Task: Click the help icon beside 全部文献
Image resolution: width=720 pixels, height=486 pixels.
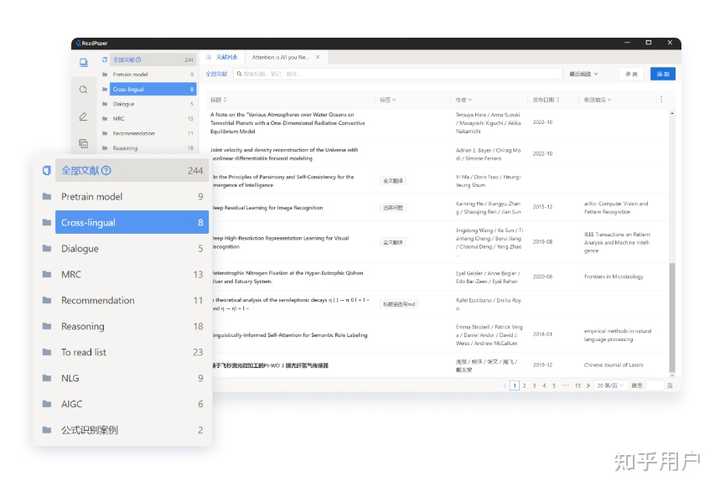Action: tap(106, 170)
